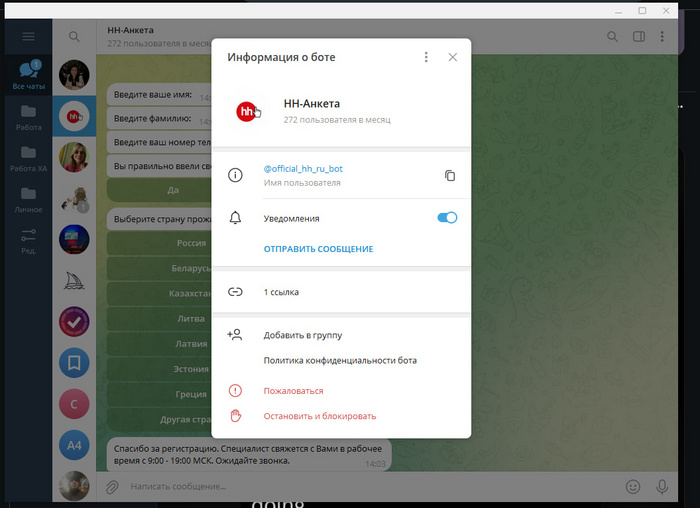
Task: Click the Введите ваше имя message
Action: (x=159, y=95)
